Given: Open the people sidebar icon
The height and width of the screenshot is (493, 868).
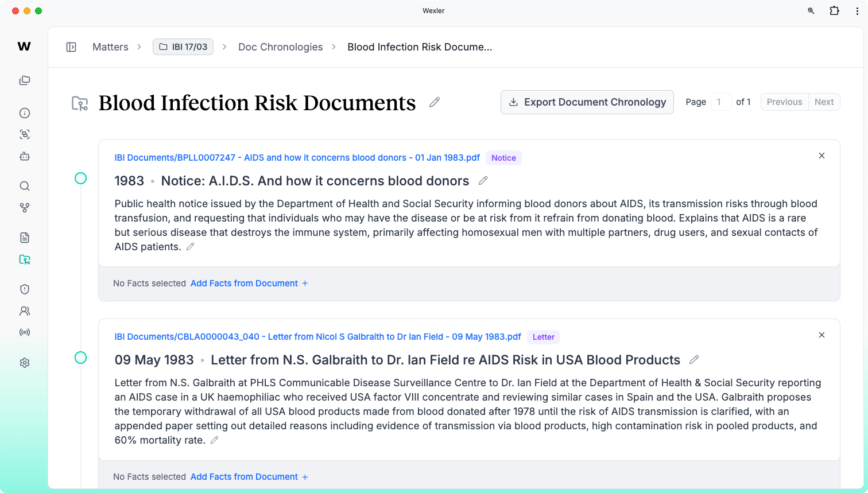Looking at the screenshot, I should click(25, 311).
